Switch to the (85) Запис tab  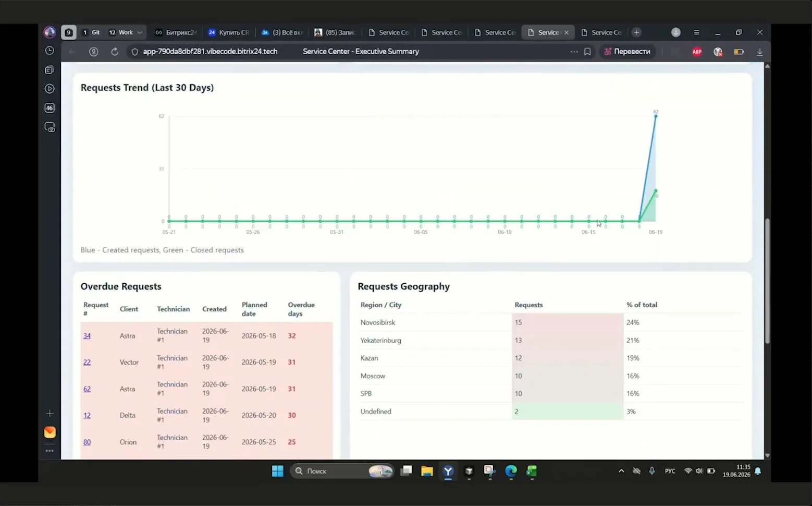[x=335, y=32]
